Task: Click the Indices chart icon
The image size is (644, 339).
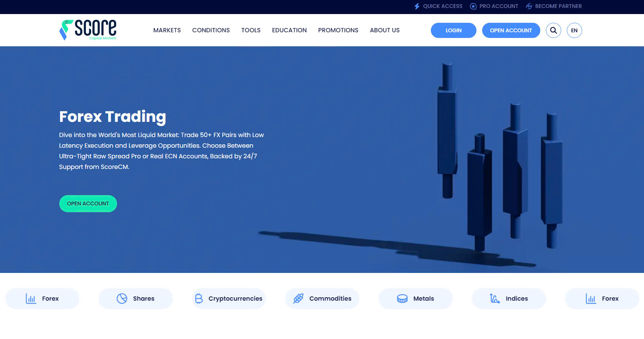Action: 495,299
